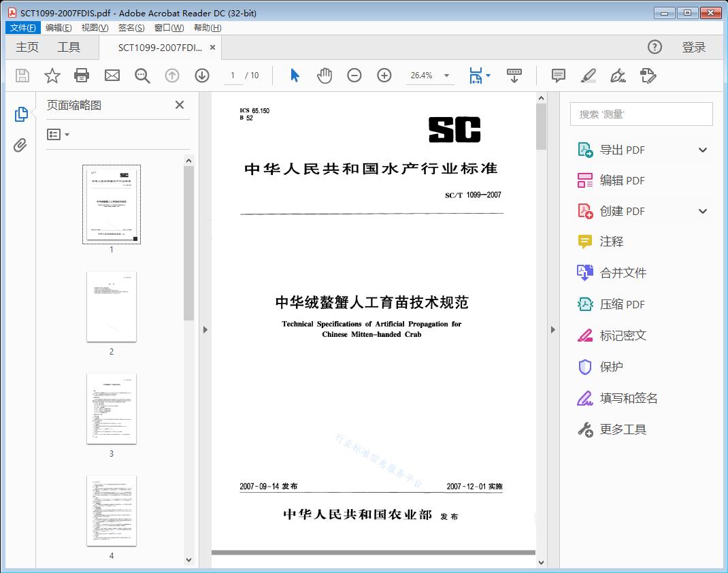728x573 pixels.
Task: Add a comment with the note icon
Action: [559, 76]
